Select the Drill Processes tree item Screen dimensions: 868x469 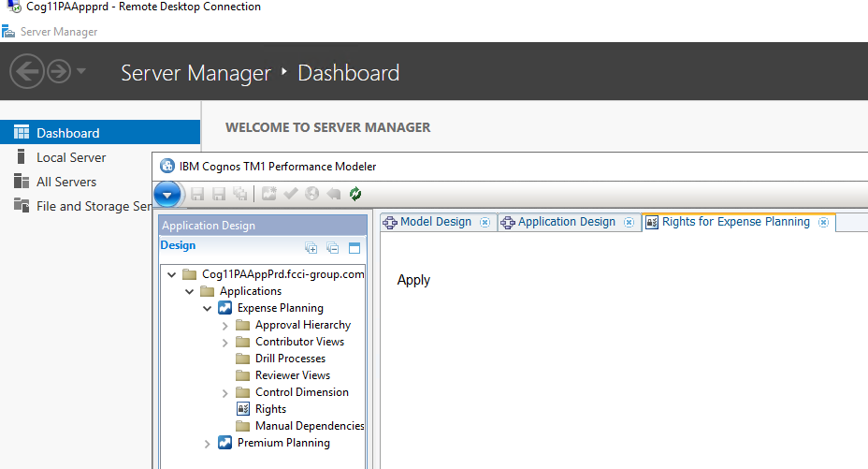(x=290, y=359)
